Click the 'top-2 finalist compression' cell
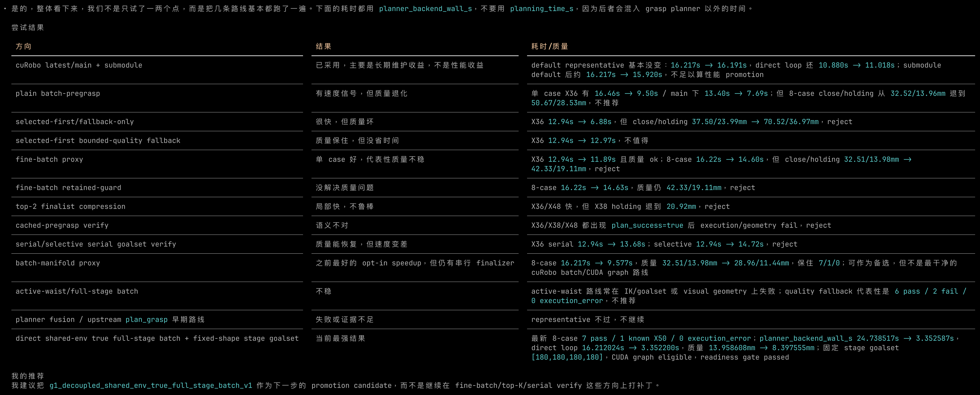Viewport: 980px width, 395px height. coord(70,207)
